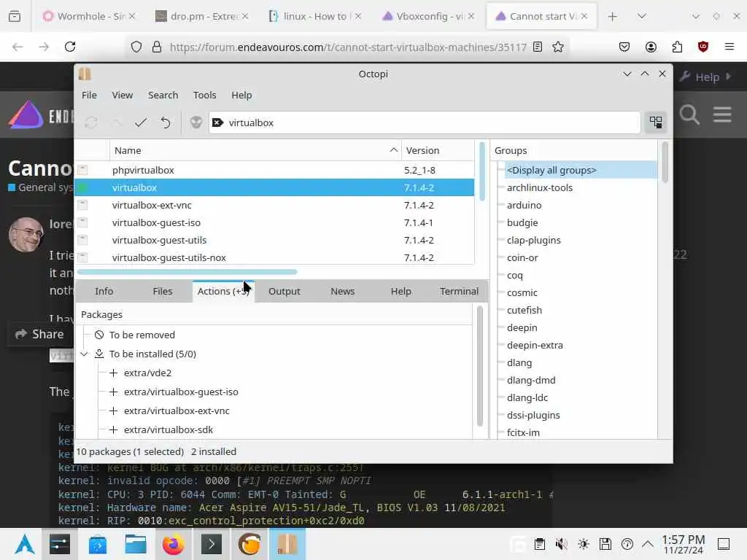Click the tracking protection shield icon
Image resolution: width=747 pixels, height=560 pixels.
[x=136, y=47]
